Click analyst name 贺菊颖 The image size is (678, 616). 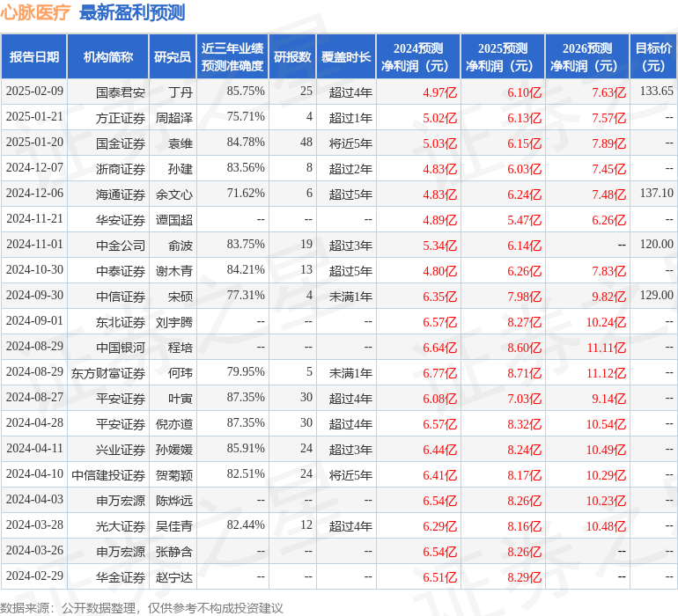point(174,474)
